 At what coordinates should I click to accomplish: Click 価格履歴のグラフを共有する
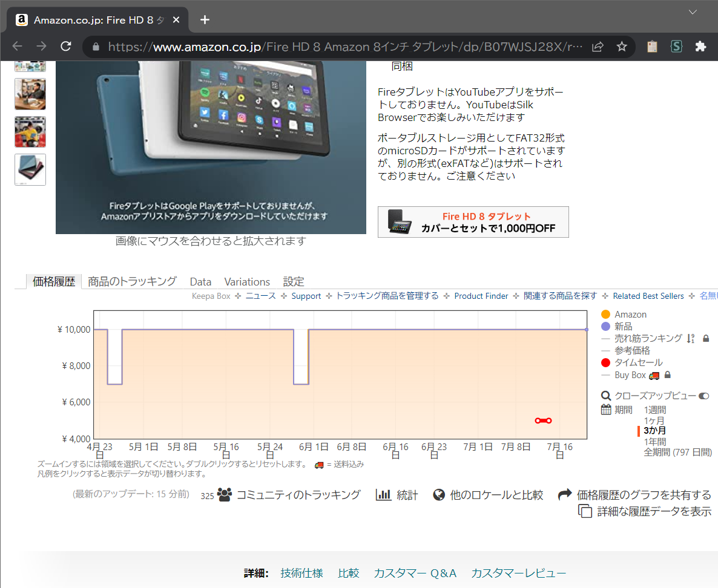(644, 495)
